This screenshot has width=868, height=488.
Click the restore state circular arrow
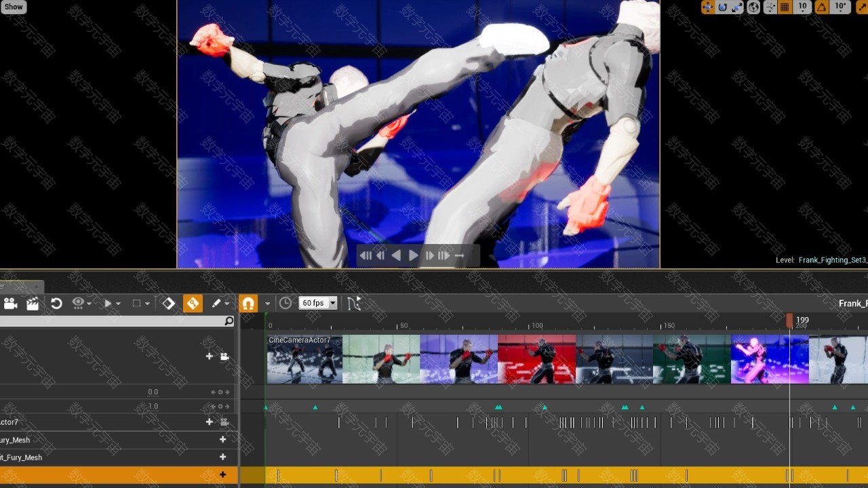56,304
